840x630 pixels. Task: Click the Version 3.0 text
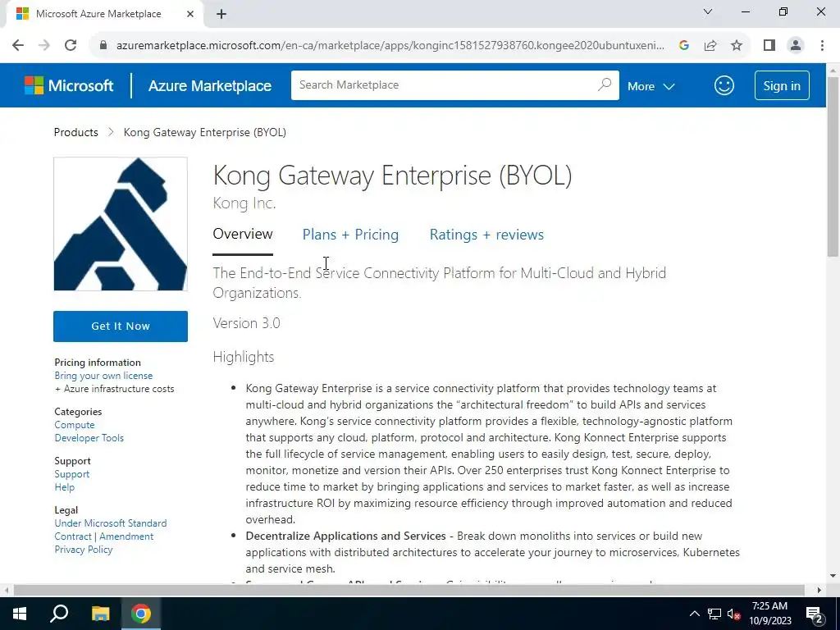[x=246, y=323]
